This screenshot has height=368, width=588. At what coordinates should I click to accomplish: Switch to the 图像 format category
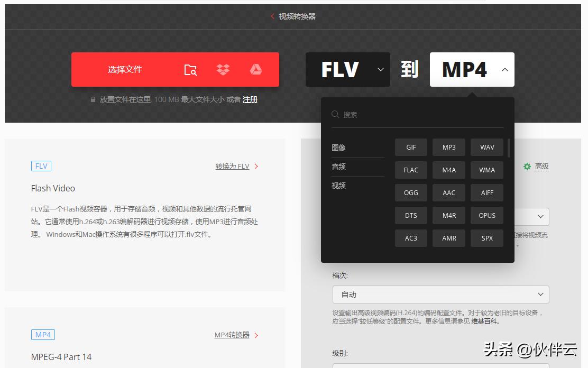tap(338, 148)
